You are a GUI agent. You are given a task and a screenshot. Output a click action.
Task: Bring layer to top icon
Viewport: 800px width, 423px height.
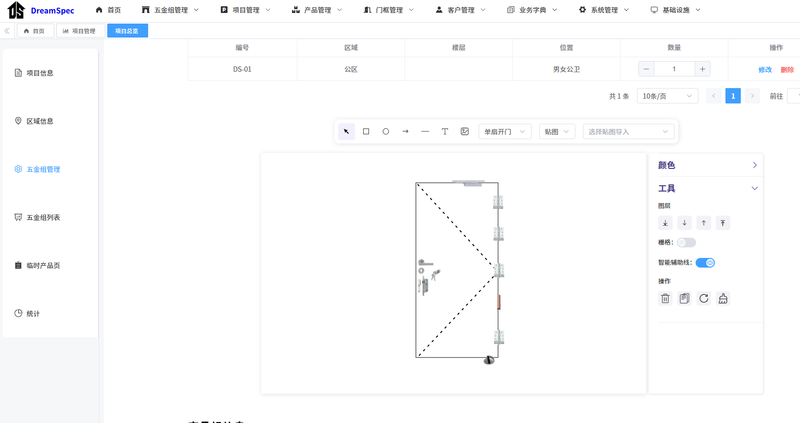point(723,223)
